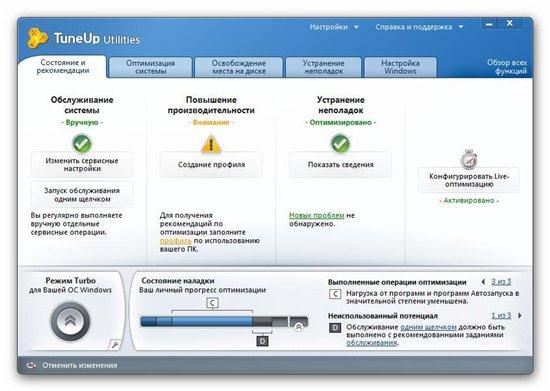
Task: Activate the Turbo mode round button
Action: pyautogui.click(x=71, y=321)
